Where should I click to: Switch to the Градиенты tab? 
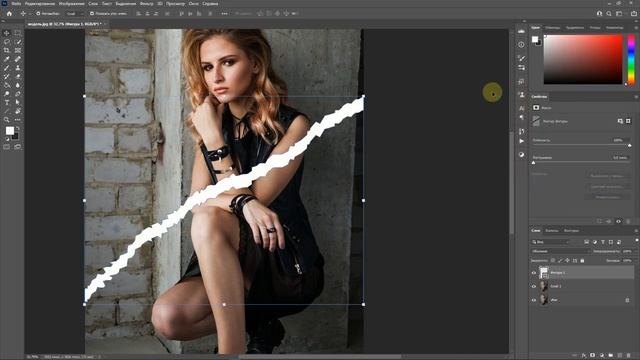point(575,28)
